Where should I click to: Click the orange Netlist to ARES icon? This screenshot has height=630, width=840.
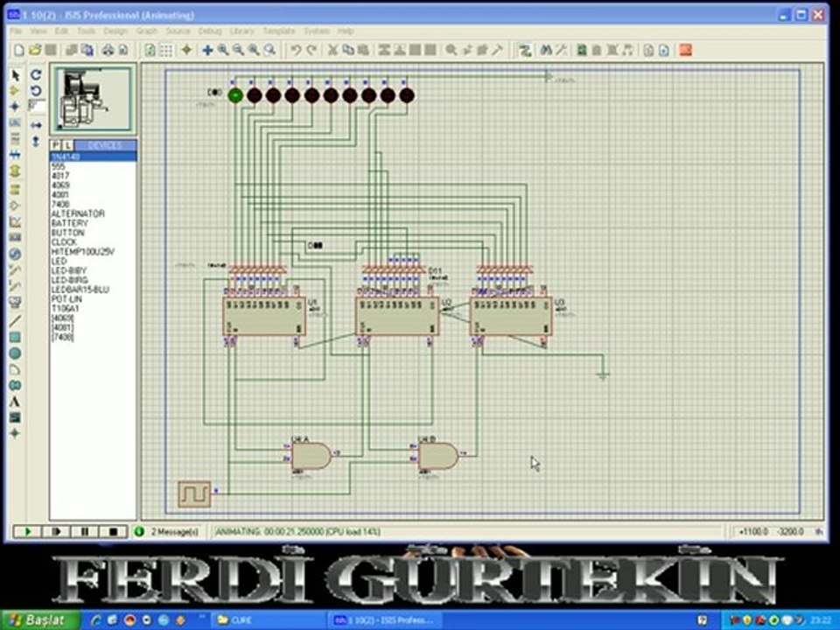[x=685, y=51]
